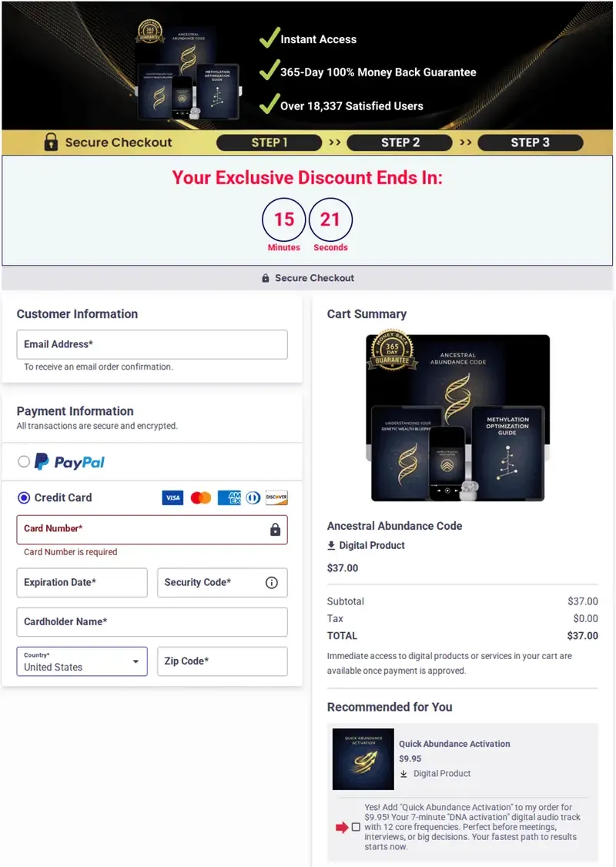Select the PayPal payment option
616x867 pixels.
pos(24,461)
